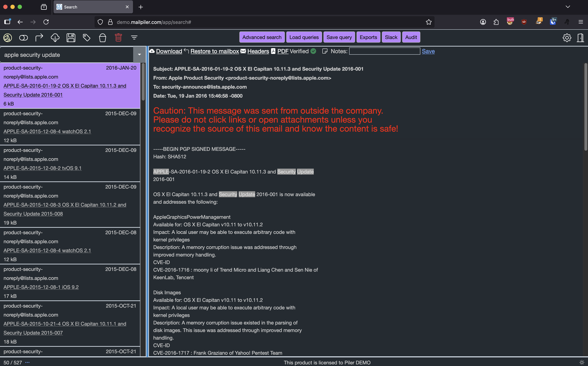
Task: Click the results list scrollbar
Action: click(x=143, y=82)
